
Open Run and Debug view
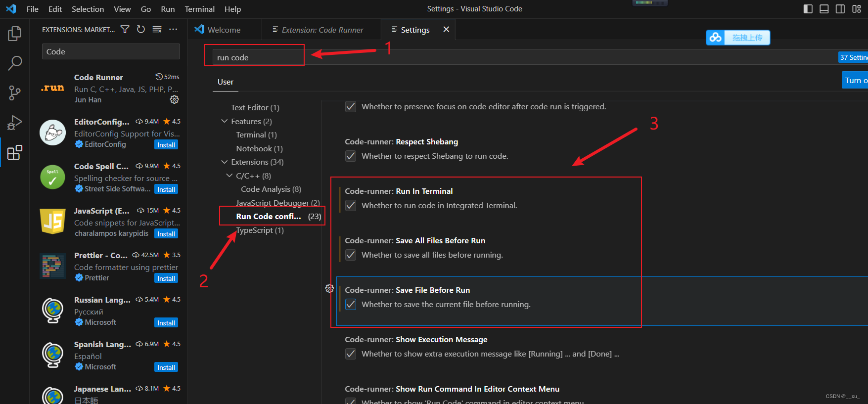(15, 122)
